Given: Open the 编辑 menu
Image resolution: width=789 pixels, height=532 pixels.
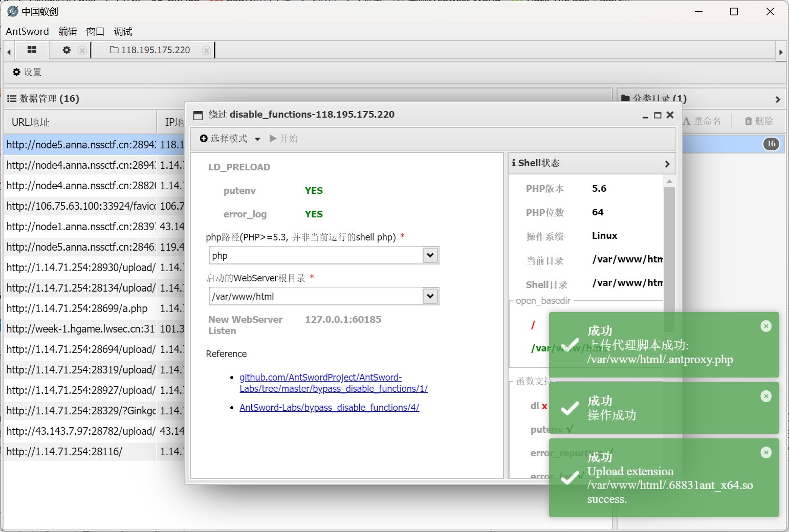Looking at the screenshot, I should coord(68,31).
